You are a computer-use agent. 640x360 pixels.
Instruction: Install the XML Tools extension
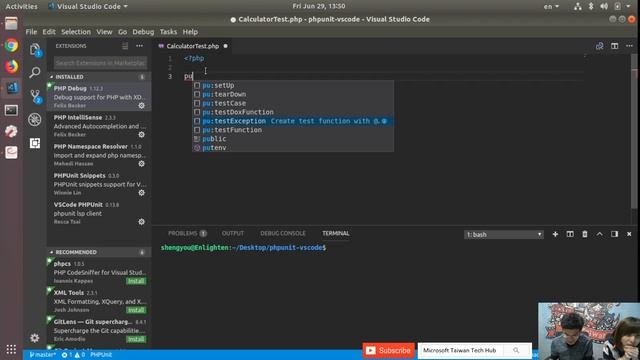[136, 310]
